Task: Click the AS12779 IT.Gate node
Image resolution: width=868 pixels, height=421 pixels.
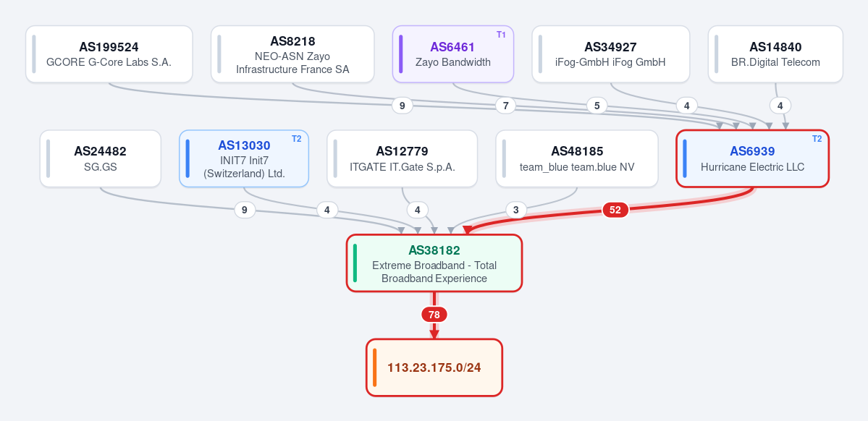Action: click(402, 158)
